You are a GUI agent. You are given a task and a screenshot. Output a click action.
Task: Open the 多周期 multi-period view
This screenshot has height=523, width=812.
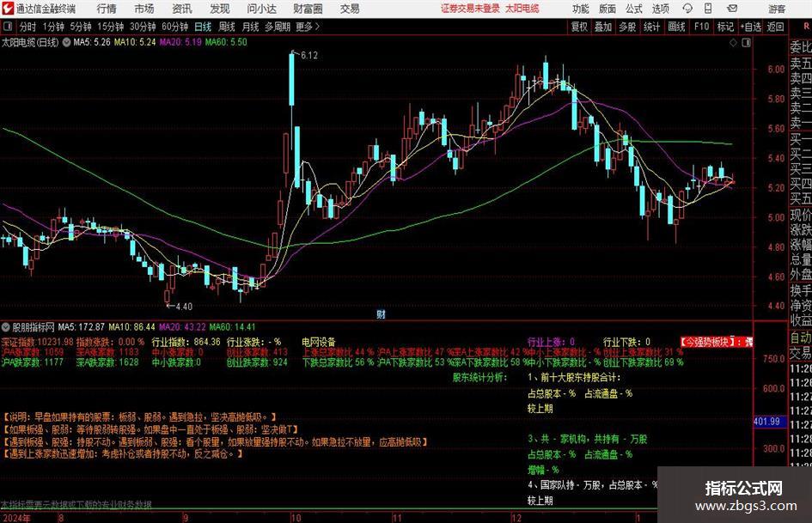(277, 27)
